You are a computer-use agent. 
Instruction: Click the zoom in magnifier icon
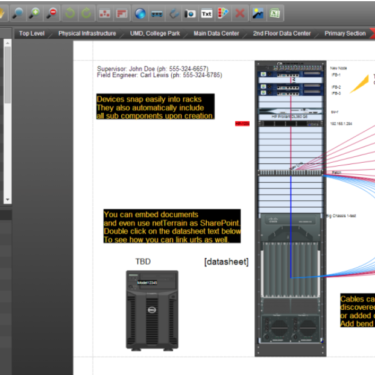pyautogui.click(x=35, y=13)
